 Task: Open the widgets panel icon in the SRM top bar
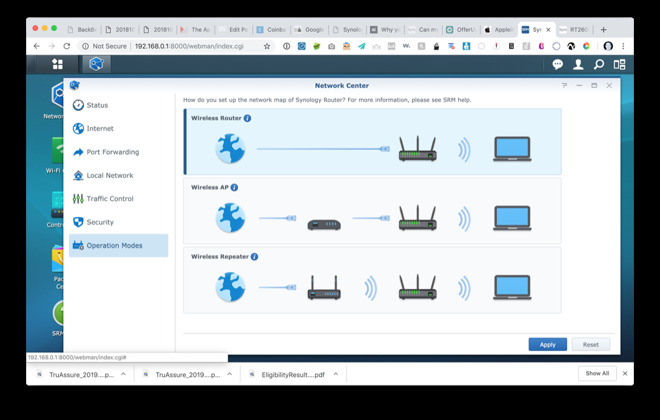pos(619,64)
